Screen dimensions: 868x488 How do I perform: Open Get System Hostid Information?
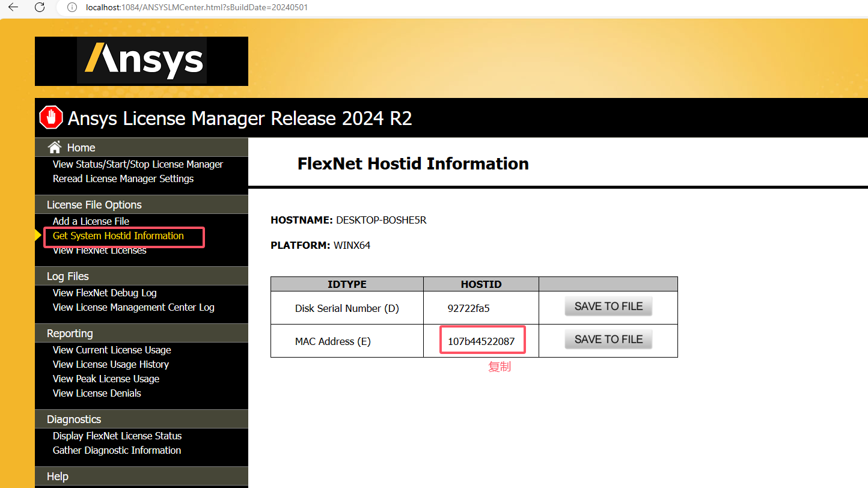[118, 236]
